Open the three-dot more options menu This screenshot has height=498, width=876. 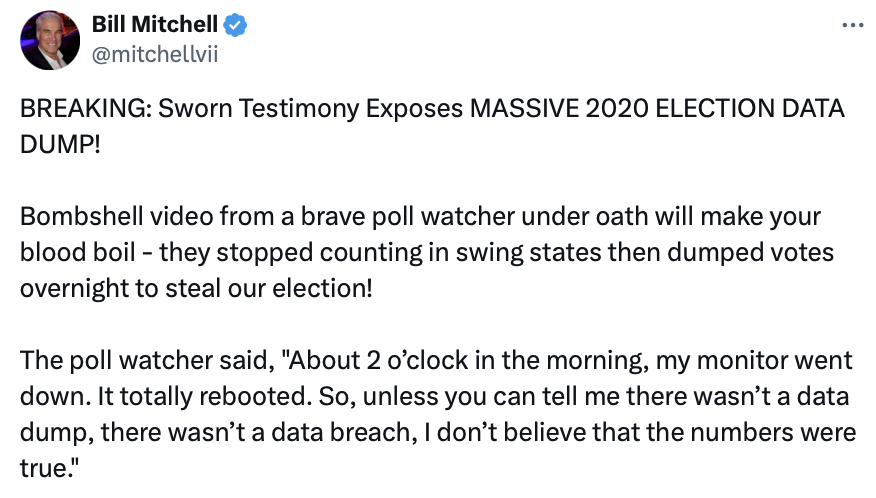[851, 25]
